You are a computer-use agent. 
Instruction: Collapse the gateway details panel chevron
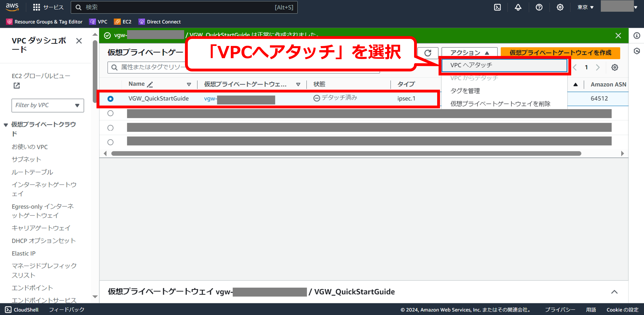(x=614, y=292)
